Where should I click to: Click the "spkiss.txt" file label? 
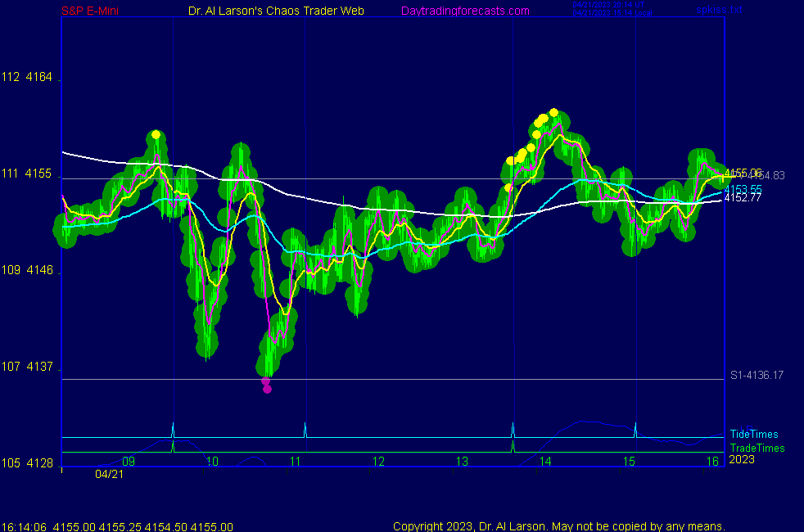pyautogui.click(x=719, y=9)
